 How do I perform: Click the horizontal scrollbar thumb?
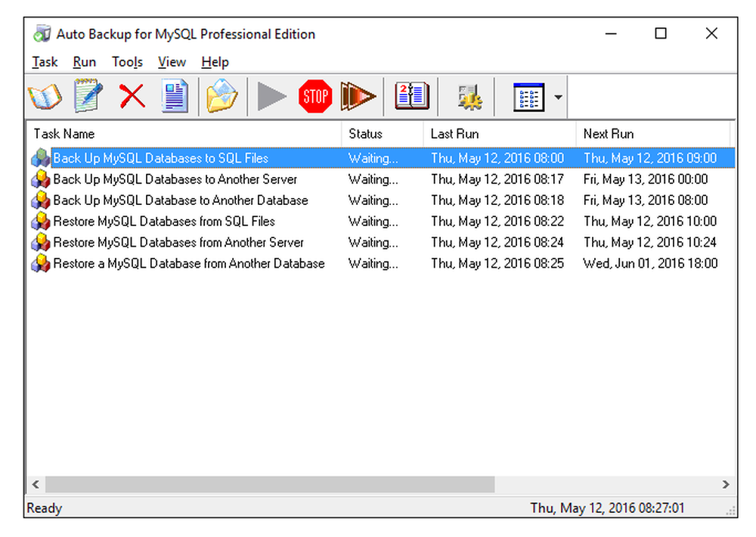tap(270, 484)
